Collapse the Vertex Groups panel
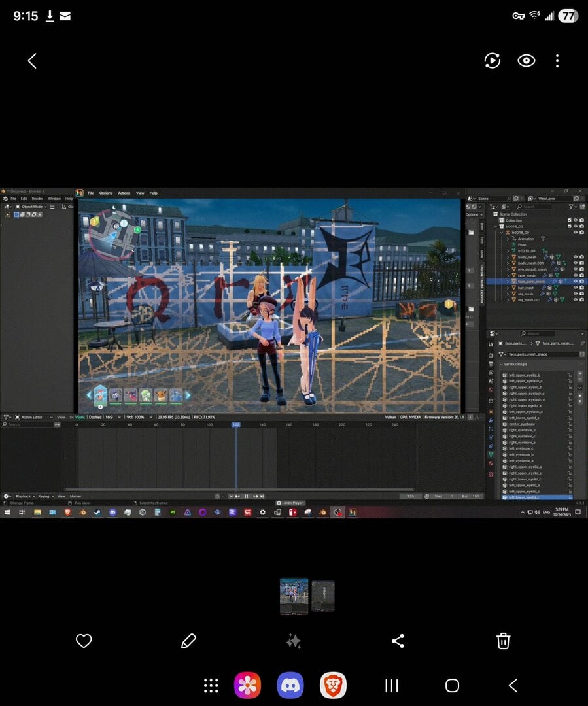Image resolution: width=588 pixels, height=706 pixels. point(501,364)
